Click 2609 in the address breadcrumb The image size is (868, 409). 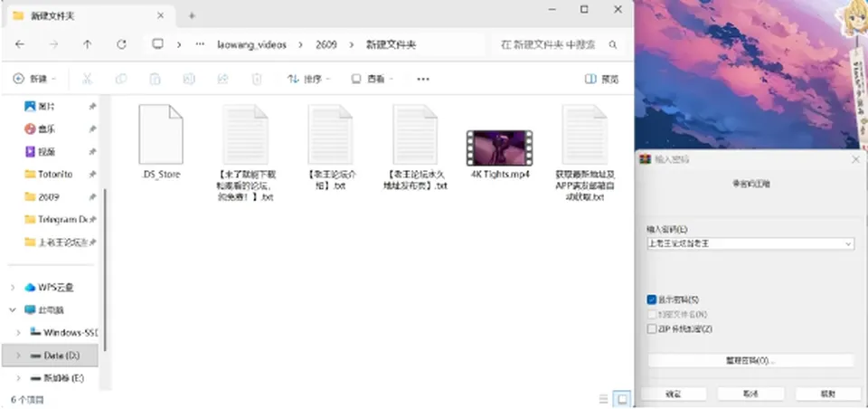326,45
